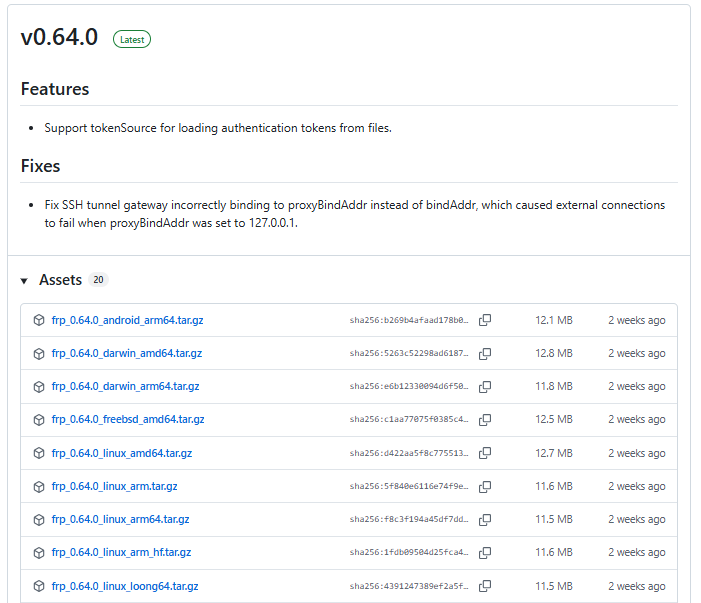Click hash sha256:1fdb09504d25fca4

[409, 552]
